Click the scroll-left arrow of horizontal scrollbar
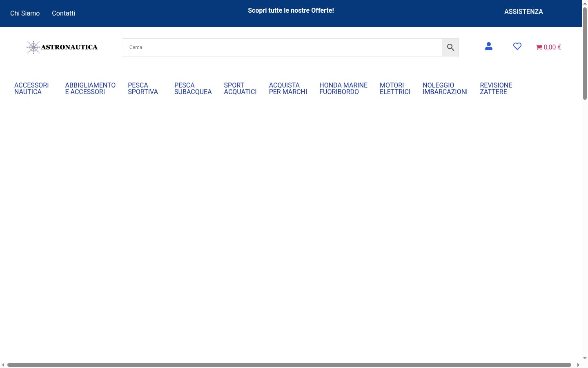The height and width of the screenshot is (368, 588). pyautogui.click(x=3, y=365)
